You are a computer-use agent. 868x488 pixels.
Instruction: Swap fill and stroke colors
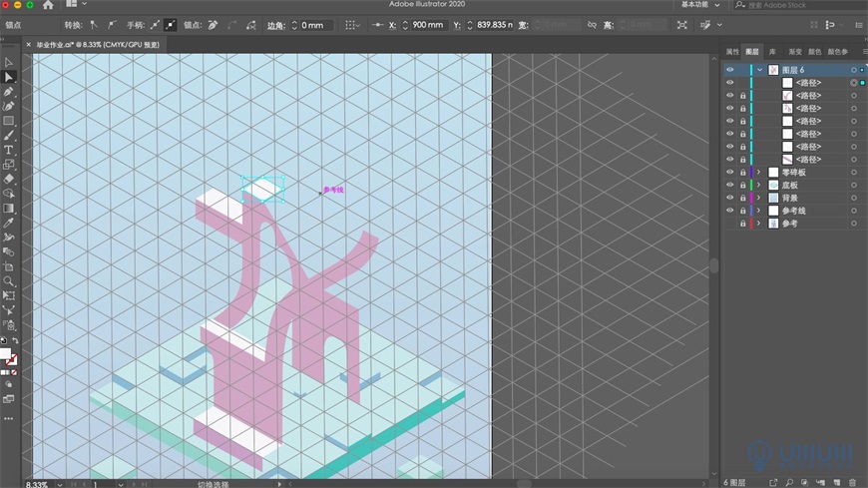pos(16,340)
